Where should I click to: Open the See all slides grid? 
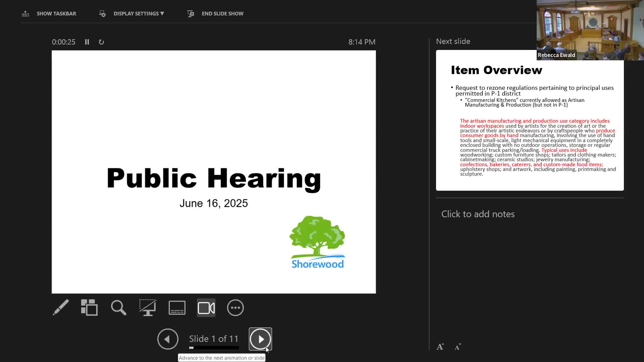89,307
